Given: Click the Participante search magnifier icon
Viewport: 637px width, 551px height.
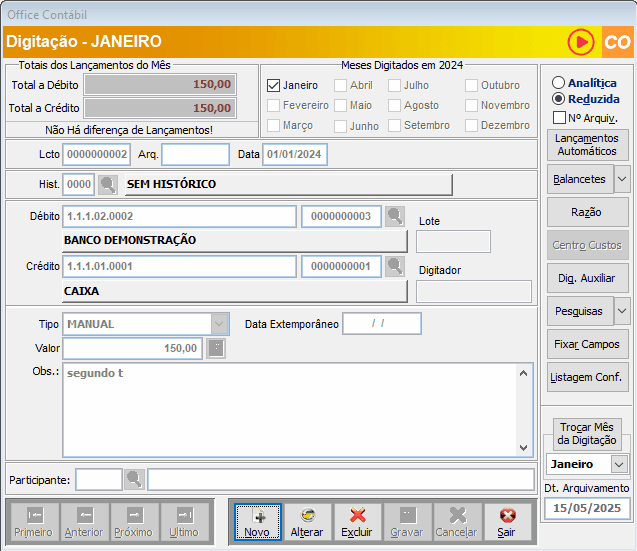Looking at the screenshot, I should (134, 479).
